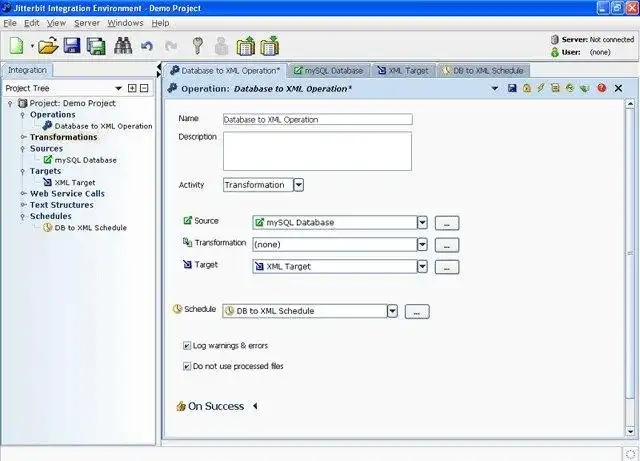Click the Name input field

tap(318, 119)
